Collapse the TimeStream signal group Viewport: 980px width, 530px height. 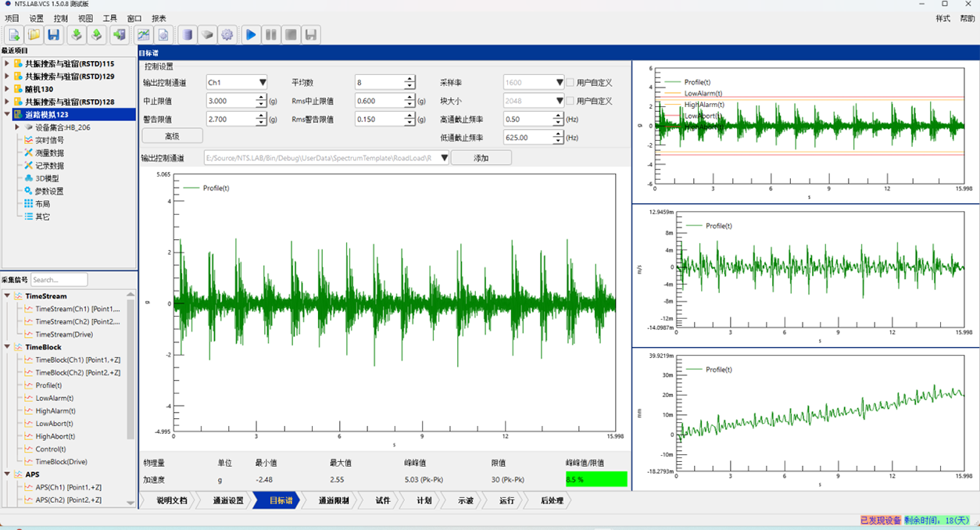click(7, 296)
